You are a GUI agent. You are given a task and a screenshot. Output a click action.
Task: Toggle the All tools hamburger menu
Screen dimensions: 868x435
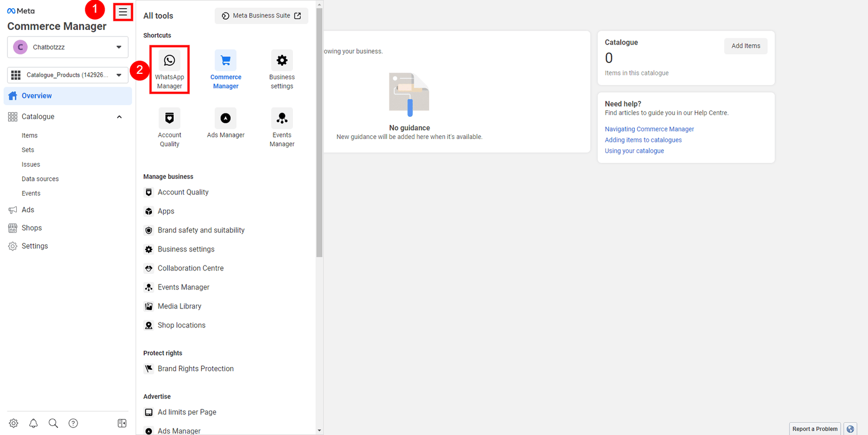tap(123, 12)
